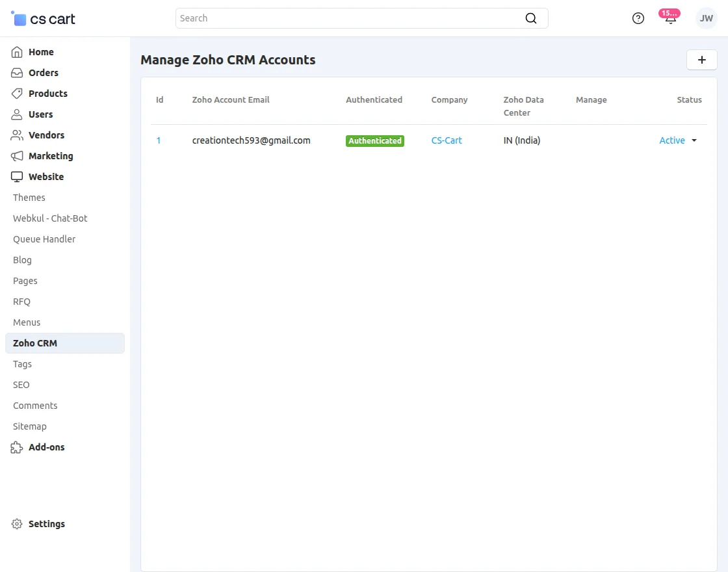Click the Products tag icon
728x572 pixels.
[x=16, y=94]
